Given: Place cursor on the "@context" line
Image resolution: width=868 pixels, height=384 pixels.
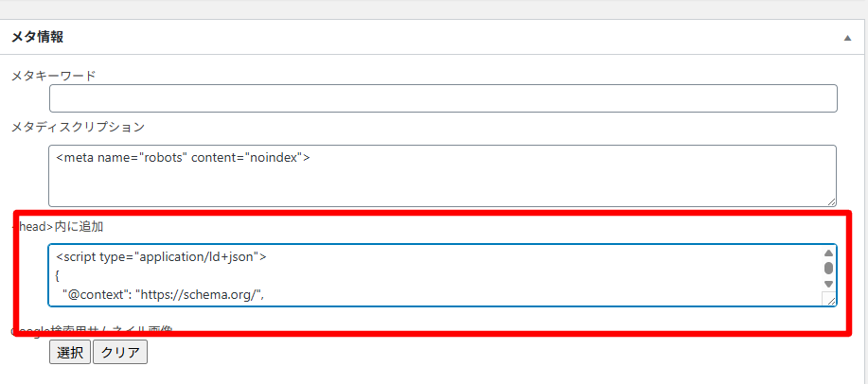Looking at the screenshot, I should (163, 295).
